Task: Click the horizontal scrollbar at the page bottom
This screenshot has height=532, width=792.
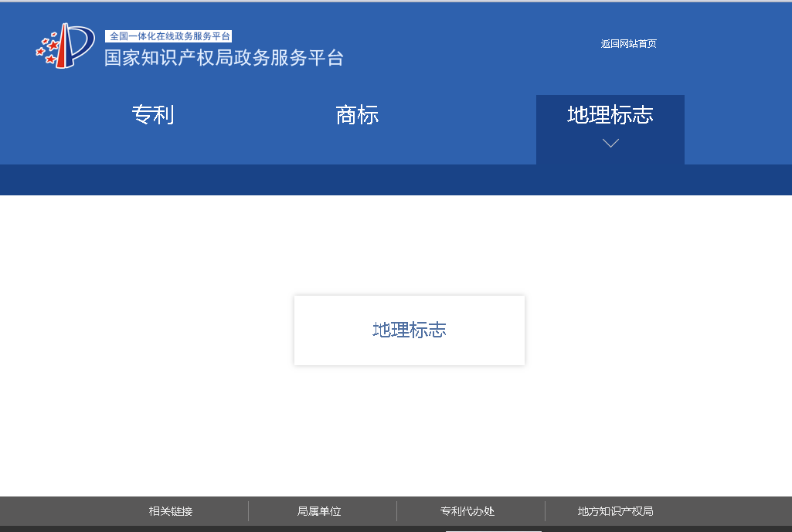Action: (495, 530)
